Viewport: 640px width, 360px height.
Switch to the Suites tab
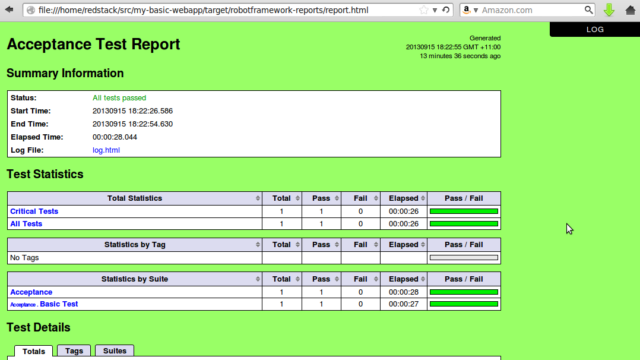(115, 351)
